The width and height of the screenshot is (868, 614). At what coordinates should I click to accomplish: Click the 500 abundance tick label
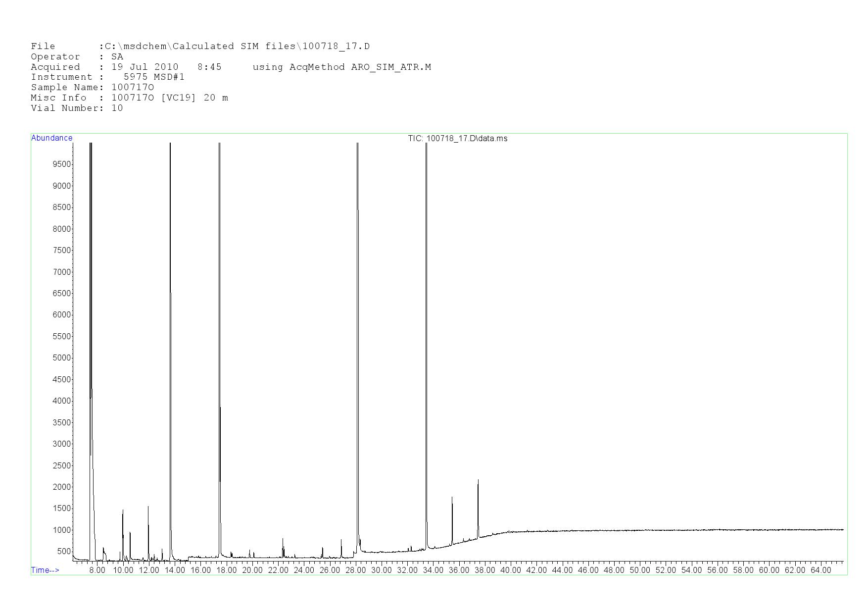click(x=64, y=552)
